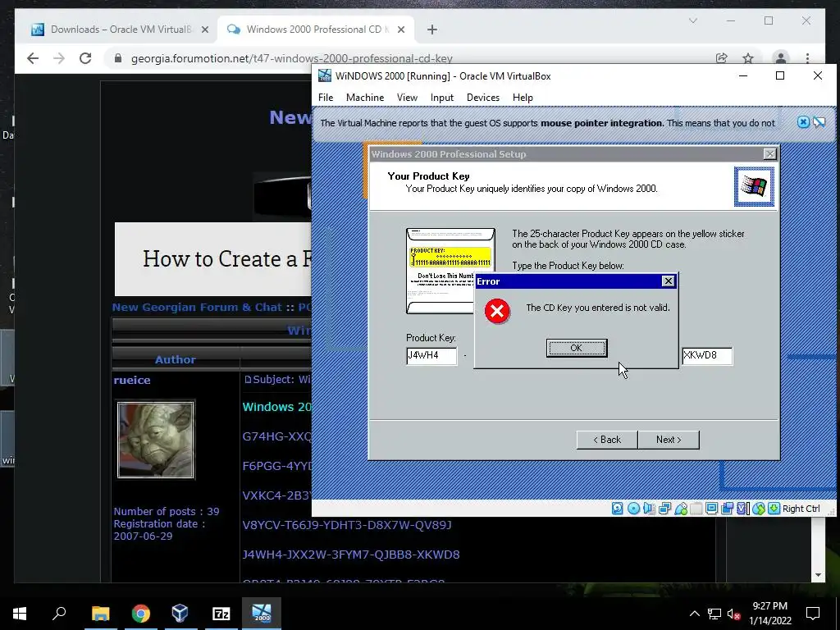840x630 pixels.
Task: Click the muted volume icon in system tray
Action: coord(733,614)
